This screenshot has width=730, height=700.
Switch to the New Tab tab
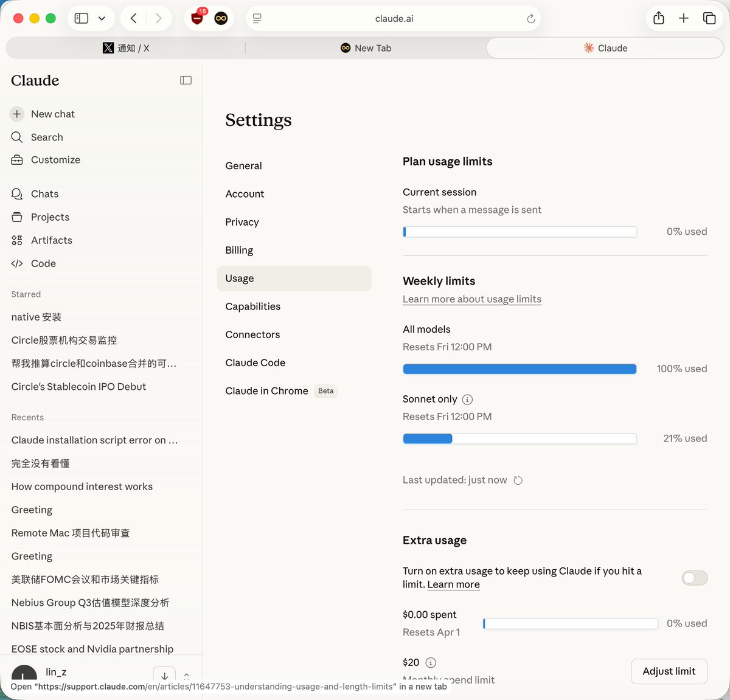pos(366,48)
